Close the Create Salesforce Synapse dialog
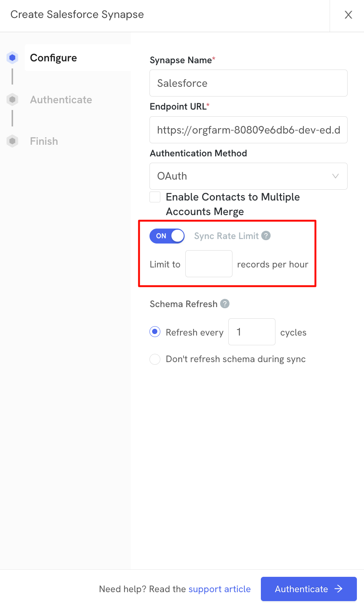The height and width of the screenshot is (603, 364). coord(348,15)
